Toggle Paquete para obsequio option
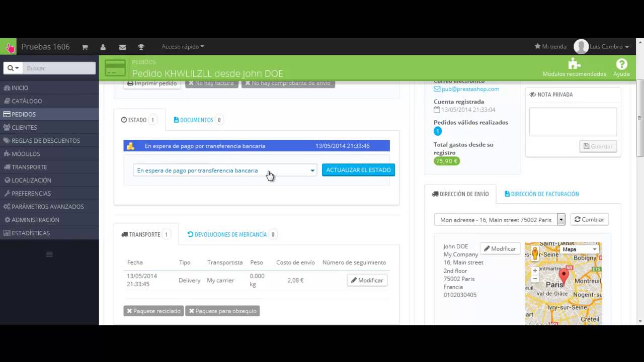644x362 pixels. (222, 311)
